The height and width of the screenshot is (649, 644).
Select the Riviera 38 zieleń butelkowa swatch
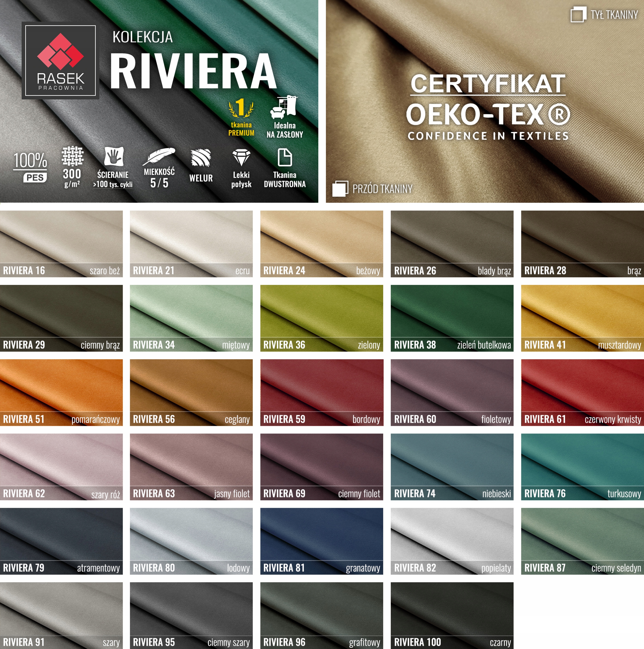click(452, 318)
